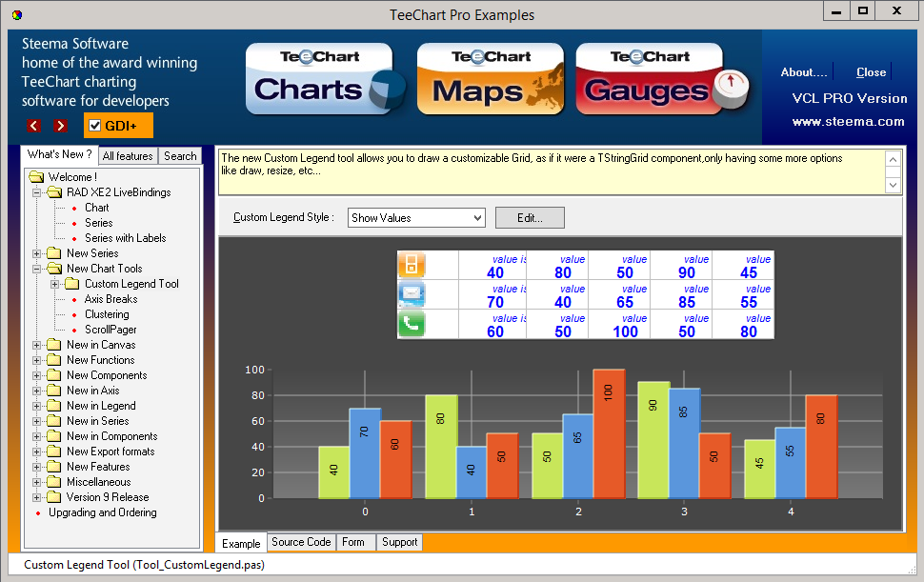Open the Search tab

(x=180, y=156)
